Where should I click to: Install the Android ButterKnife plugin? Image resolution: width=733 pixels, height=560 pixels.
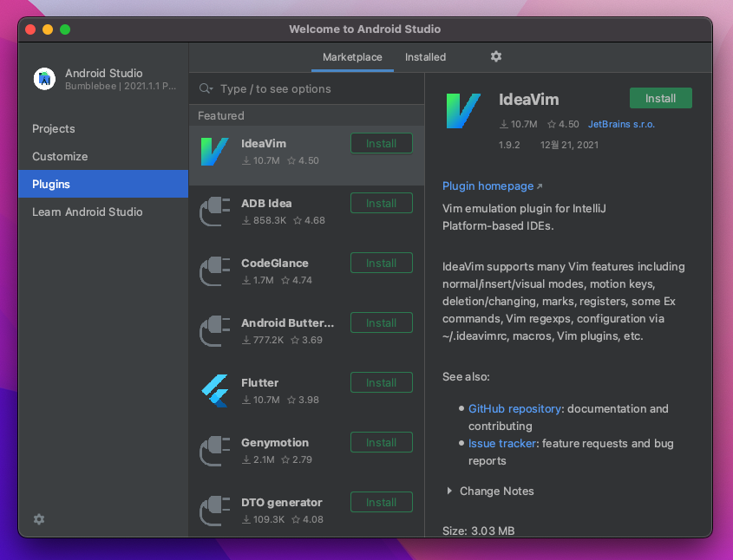(x=382, y=322)
